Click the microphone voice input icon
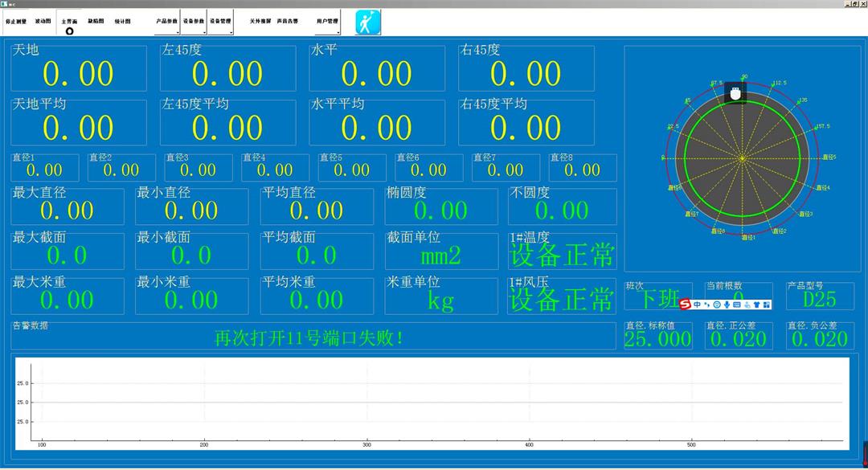 (727, 304)
